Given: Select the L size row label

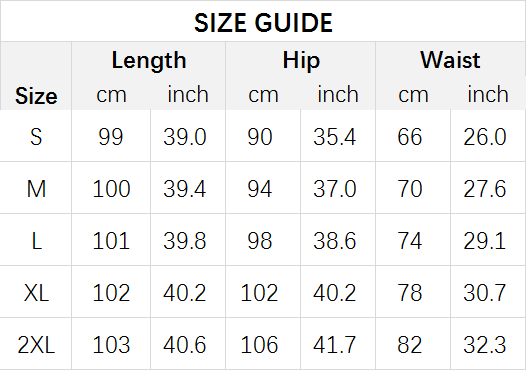Looking at the screenshot, I should click(x=37, y=241).
